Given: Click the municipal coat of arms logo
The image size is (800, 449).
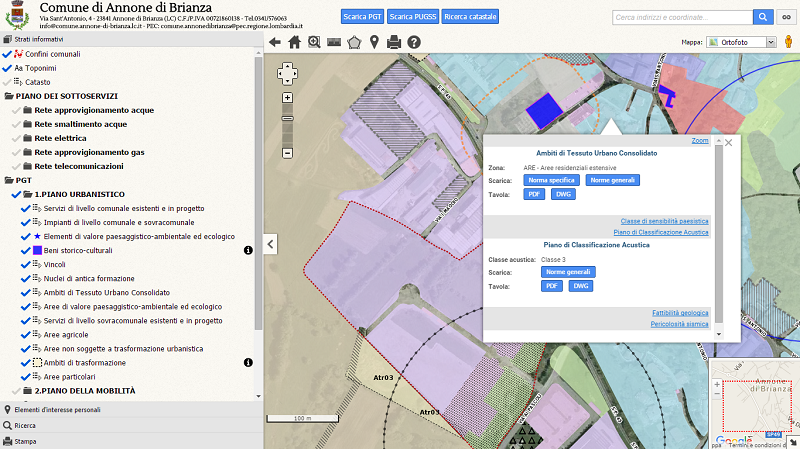Looking at the screenshot, I should coord(17,15).
